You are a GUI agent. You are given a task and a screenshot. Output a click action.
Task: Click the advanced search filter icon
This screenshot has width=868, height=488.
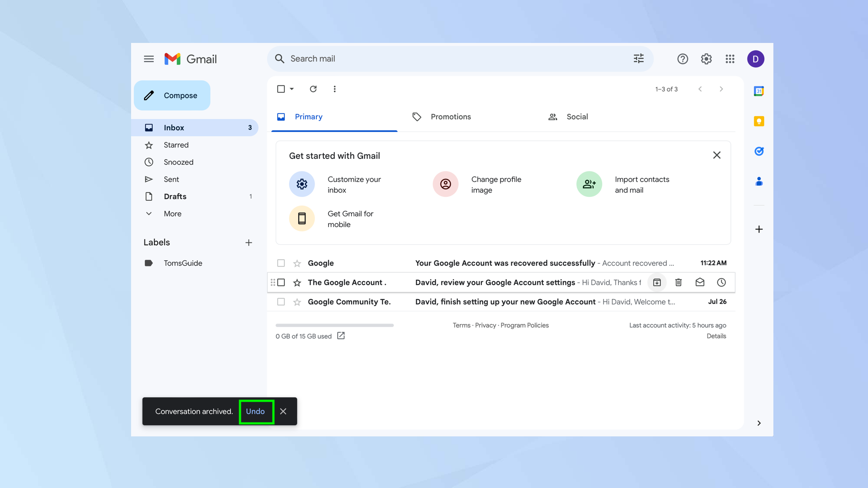[638, 59]
